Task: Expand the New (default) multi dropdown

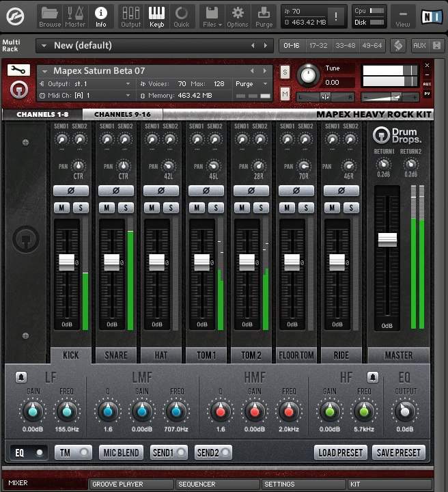Action: (x=43, y=46)
